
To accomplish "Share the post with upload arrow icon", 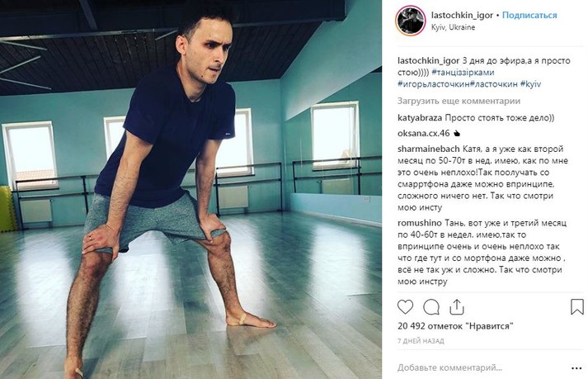I will click(457, 307).
